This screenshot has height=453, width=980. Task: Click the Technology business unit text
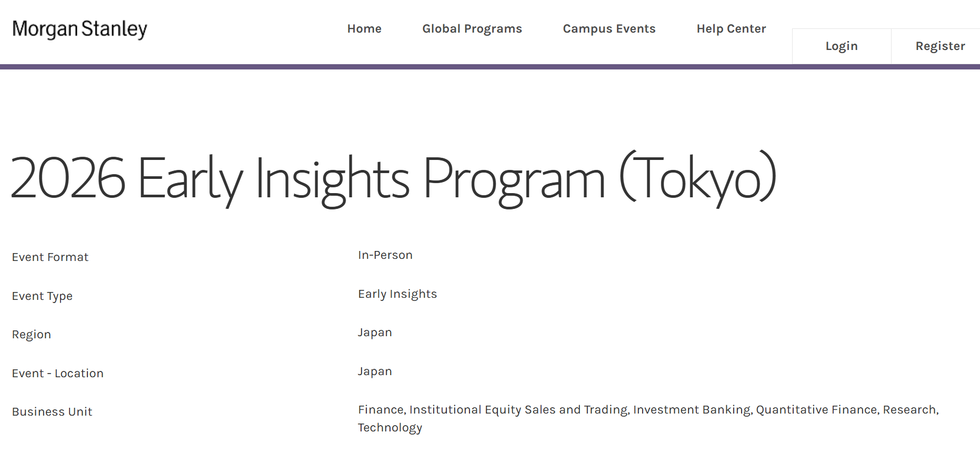[x=390, y=428]
